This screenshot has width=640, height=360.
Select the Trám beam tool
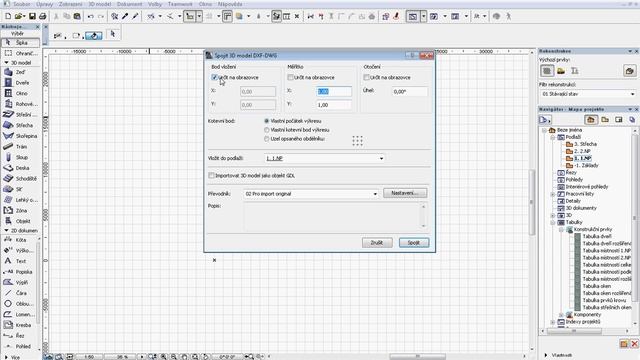(20, 147)
